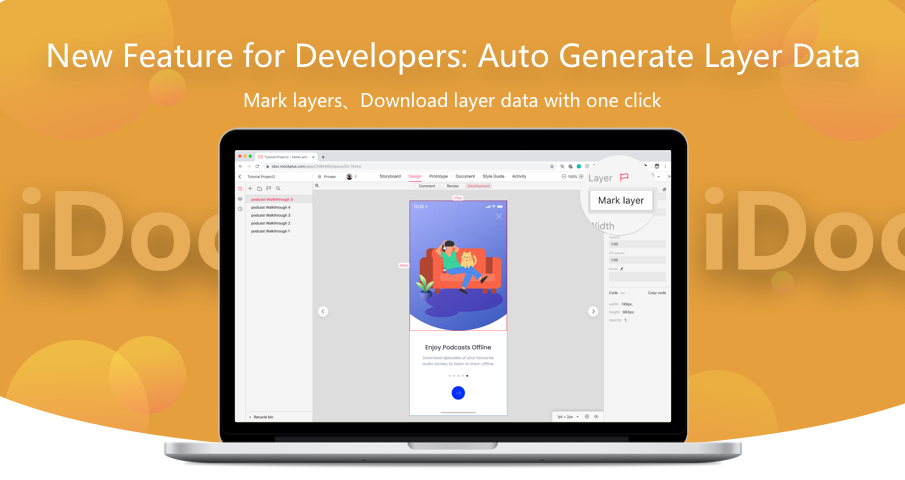Expand the Recycle bin section
Viewport: 905px width, 480px height.
click(x=261, y=417)
